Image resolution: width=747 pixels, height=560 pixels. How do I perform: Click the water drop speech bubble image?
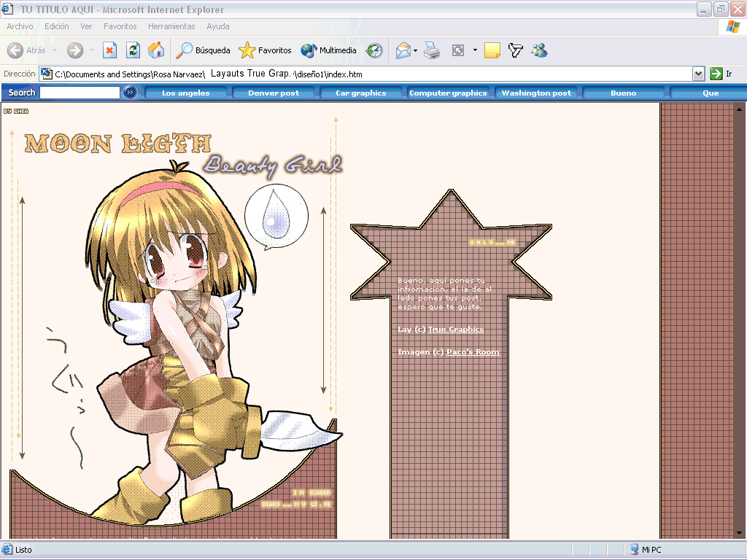(276, 217)
